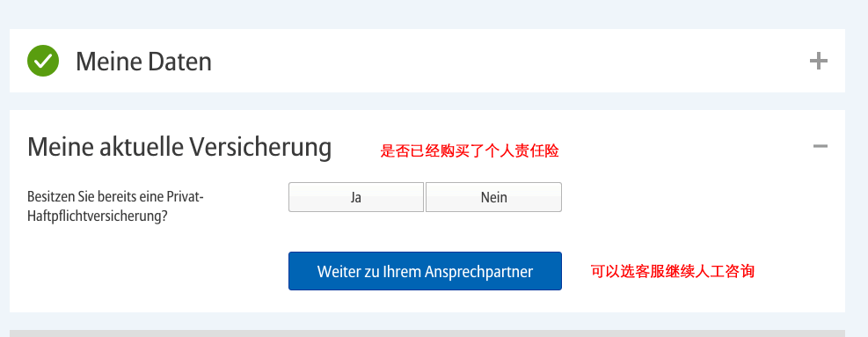Click blank white area below the Weiter button
The width and height of the screenshot is (868, 337).
pos(425,302)
